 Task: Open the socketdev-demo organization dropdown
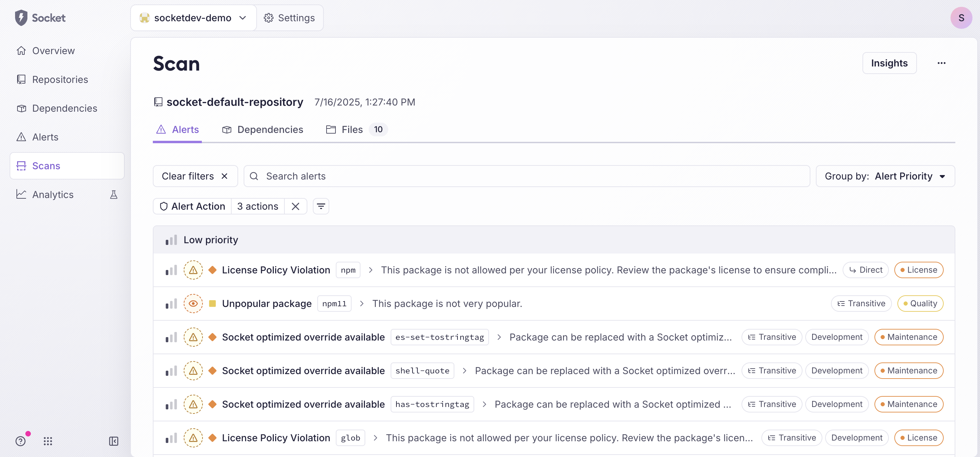pyautogui.click(x=193, y=18)
